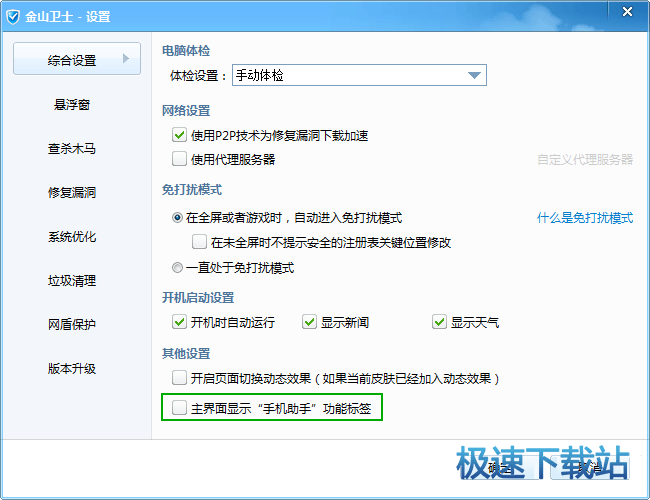Click the 取消 cancel button
The image size is (650, 500).
click(589, 467)
